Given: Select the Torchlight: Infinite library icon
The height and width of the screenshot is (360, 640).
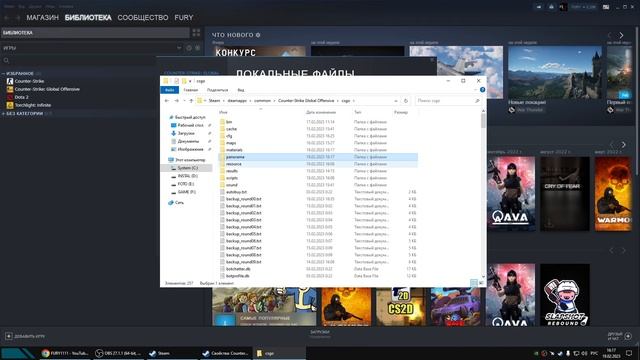Looking at the screenshot, I should [x=10, y=105].
